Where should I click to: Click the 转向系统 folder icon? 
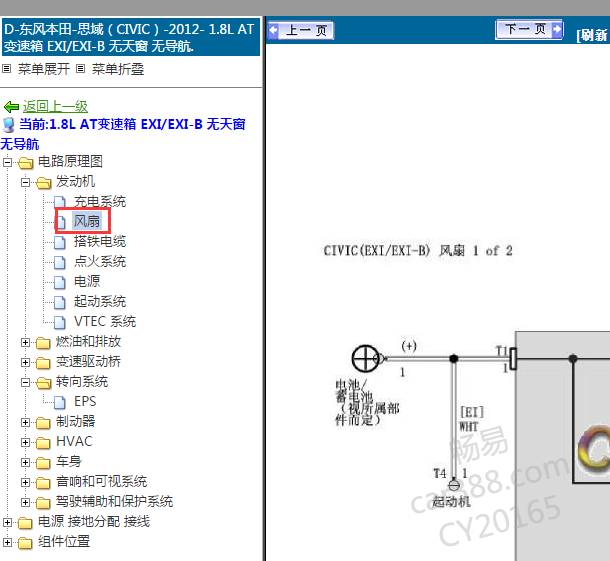[x=44, y=383]
